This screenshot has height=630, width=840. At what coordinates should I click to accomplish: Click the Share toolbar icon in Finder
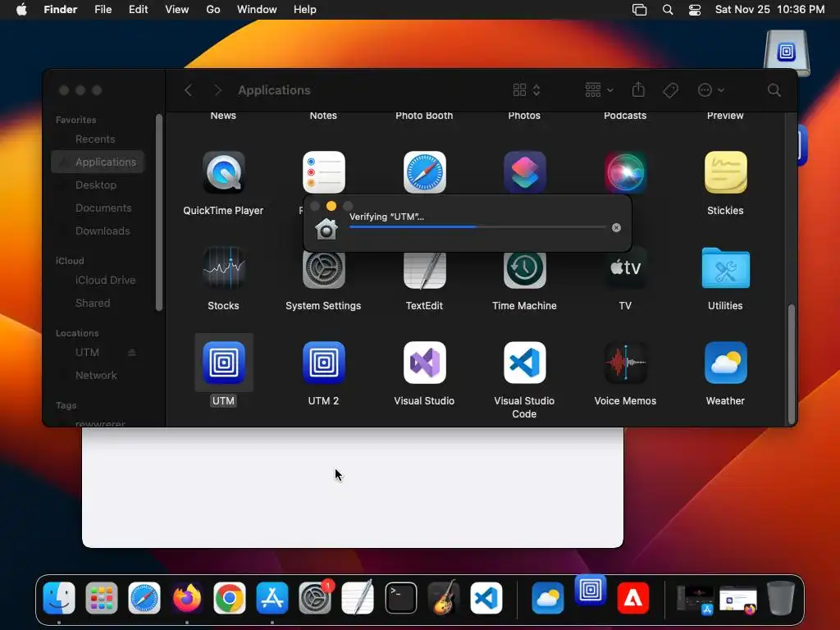pos(638,89)
